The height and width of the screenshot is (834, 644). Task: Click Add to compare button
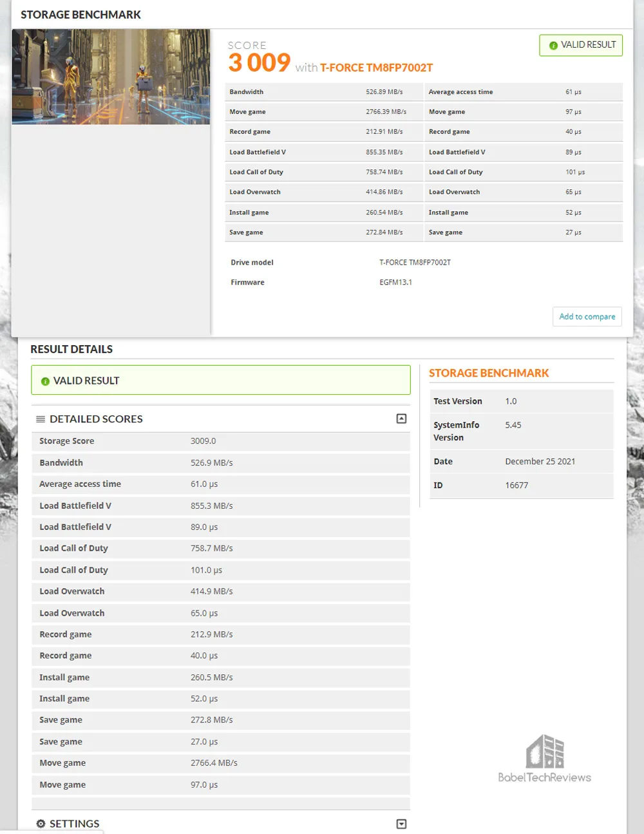click(587, 316)
